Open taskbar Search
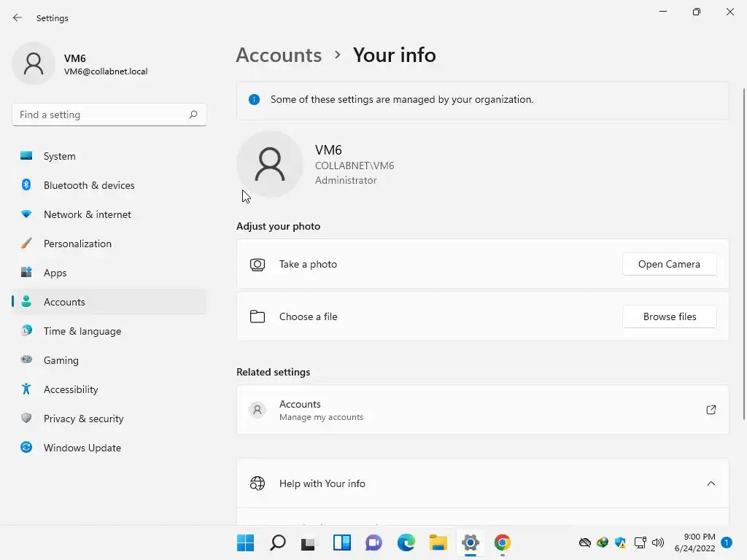The width and height of the screenshot is (747, 560). tap(278, 542)
